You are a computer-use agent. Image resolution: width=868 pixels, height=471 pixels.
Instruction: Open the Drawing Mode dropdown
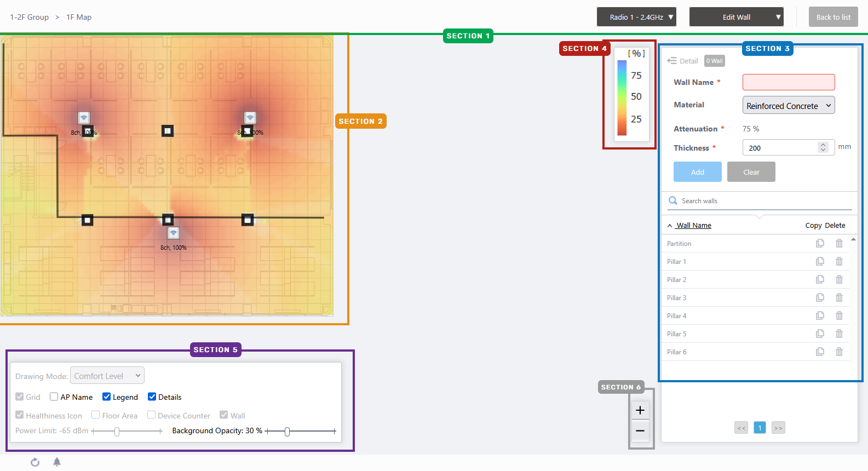[107, 376]
